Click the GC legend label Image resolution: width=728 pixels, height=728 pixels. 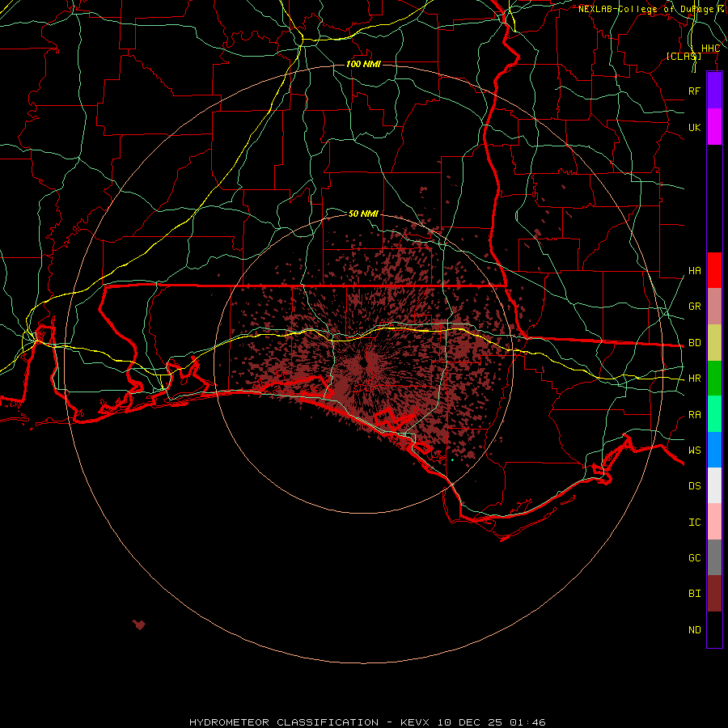[694, 558]
